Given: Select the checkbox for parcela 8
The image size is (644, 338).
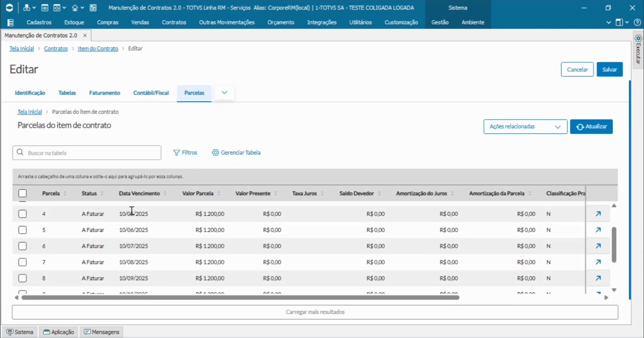Looking at the screenshot, I should 22,278.
